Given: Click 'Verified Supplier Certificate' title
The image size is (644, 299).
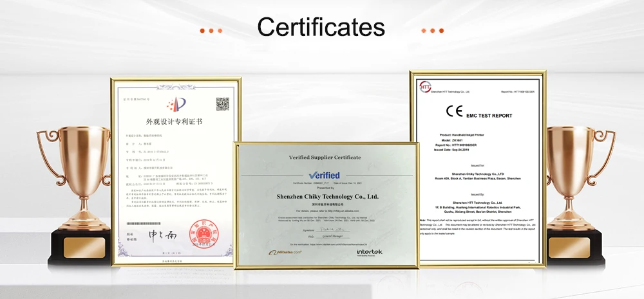Looking at the screenshot, I should (x=325, y=157).
